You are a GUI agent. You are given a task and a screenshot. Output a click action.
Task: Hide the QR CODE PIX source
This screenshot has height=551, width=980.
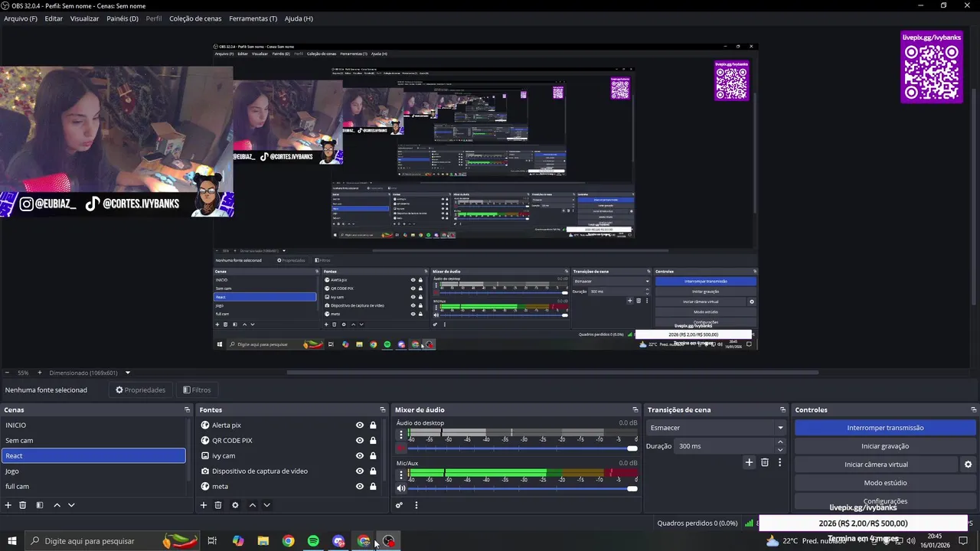coord(360,441)
